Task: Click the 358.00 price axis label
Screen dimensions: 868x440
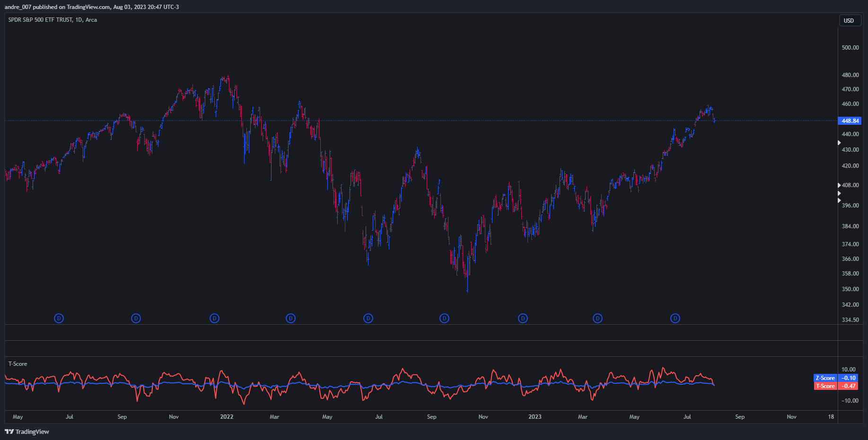Action: (x=850, y=274)
